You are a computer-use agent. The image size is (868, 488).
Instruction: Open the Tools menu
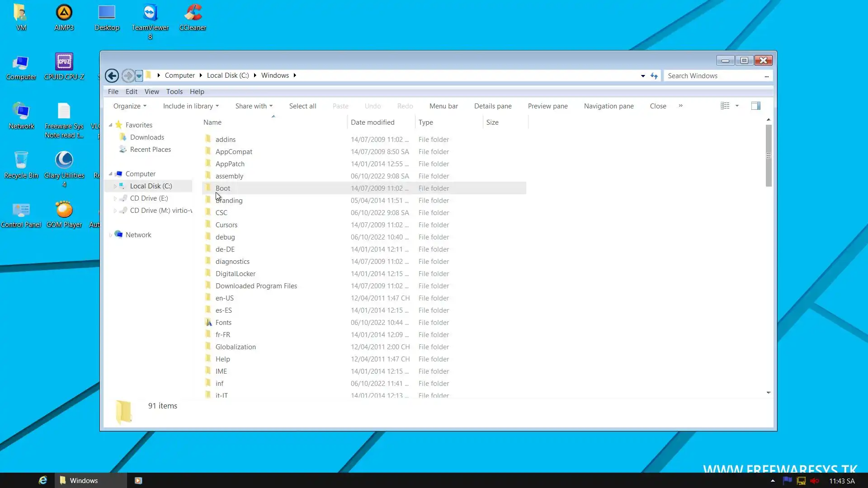[x=174, y=92]
